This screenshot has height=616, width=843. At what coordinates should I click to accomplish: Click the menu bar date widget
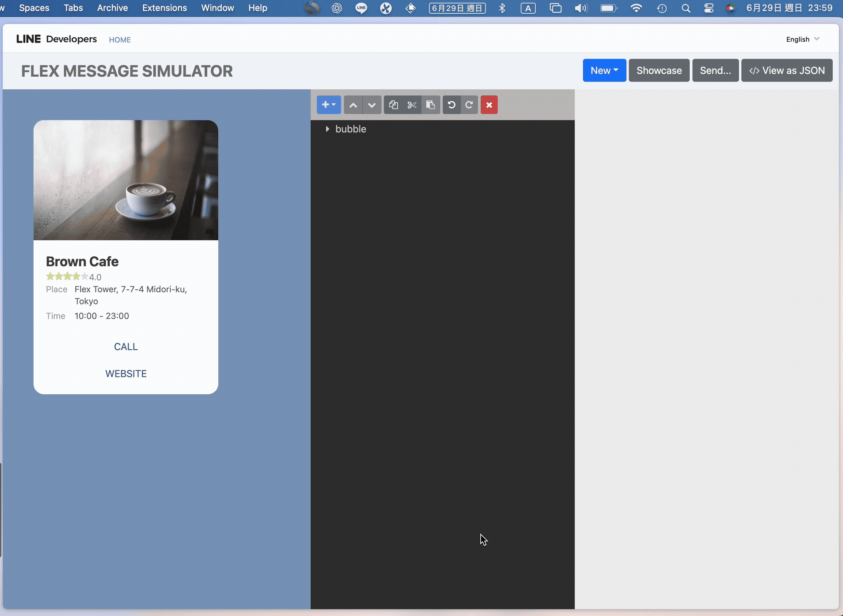(x=457, y=8)
